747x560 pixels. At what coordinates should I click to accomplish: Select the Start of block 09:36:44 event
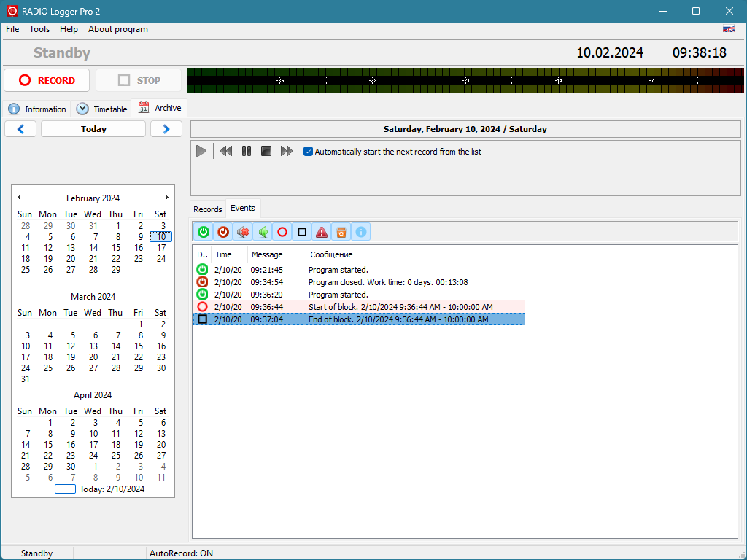click(x=359, y=307)
